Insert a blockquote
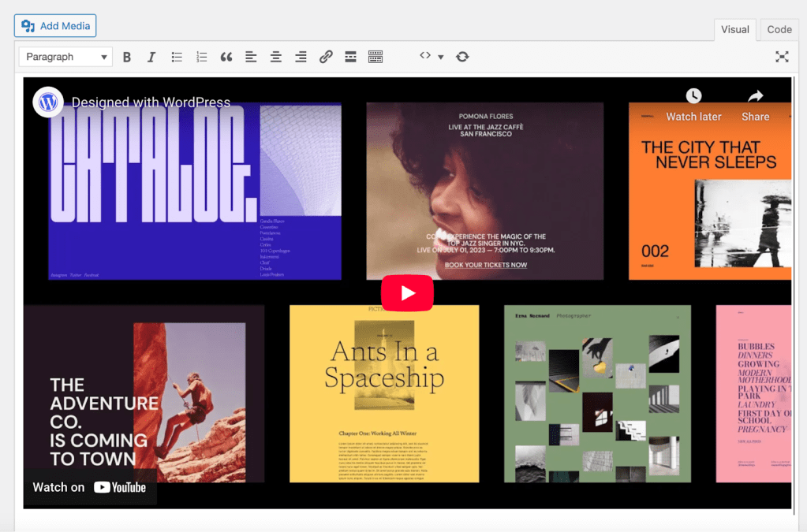 [x=226, y=56]
